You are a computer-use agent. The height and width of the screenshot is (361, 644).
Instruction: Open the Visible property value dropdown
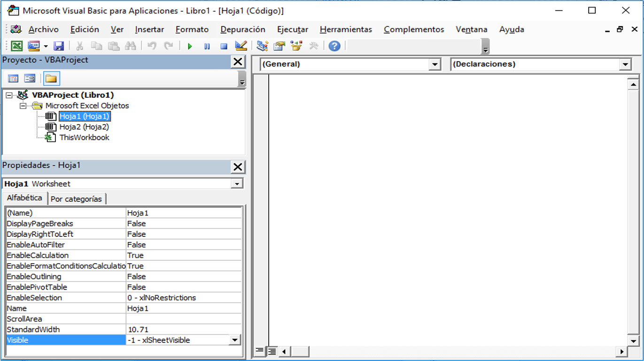[234, 340]
